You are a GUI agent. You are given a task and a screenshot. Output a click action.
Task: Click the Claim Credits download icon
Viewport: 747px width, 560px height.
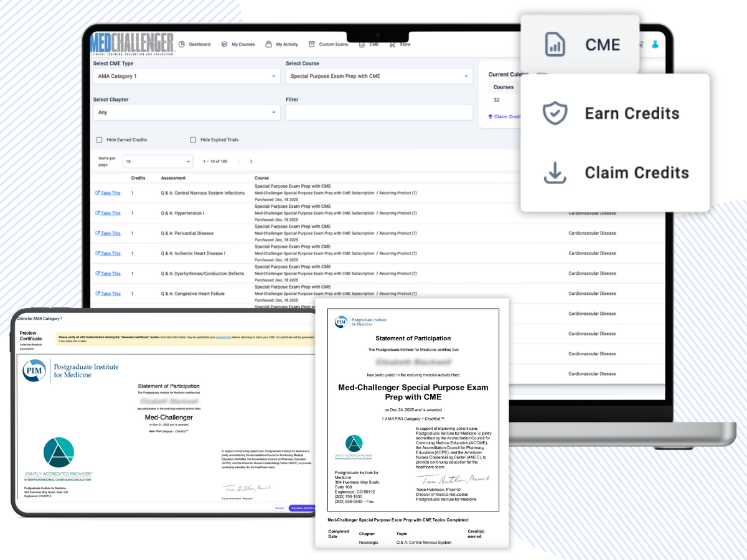point(554,173)
